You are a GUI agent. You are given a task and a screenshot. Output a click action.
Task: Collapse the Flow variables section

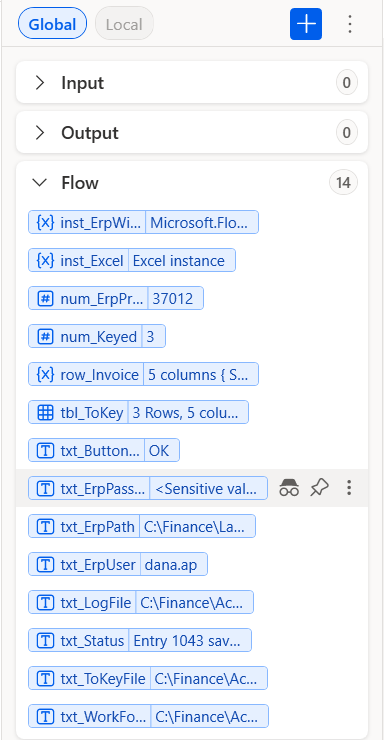coord(40,183)
